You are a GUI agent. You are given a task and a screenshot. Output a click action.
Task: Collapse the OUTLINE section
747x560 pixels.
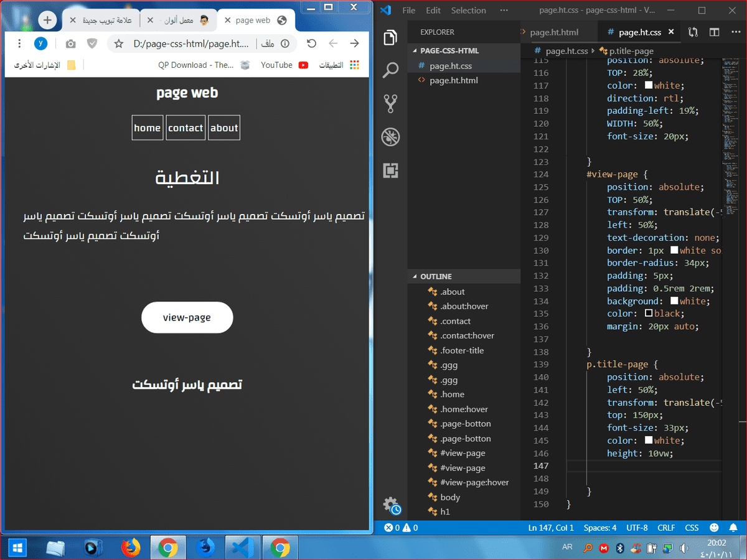point(464,276)
